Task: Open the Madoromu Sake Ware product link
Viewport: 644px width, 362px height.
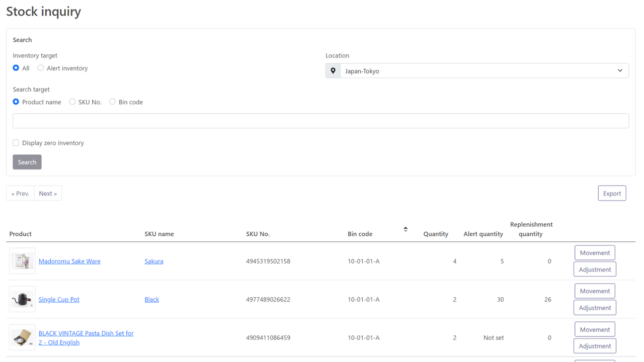Action: point(69,261)
